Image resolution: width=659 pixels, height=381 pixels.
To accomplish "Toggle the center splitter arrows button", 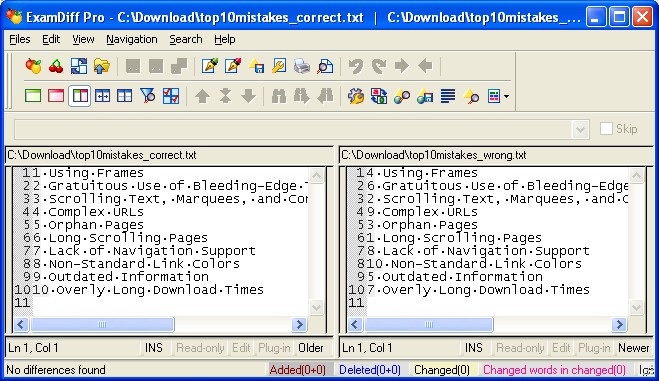I will 102,96.
